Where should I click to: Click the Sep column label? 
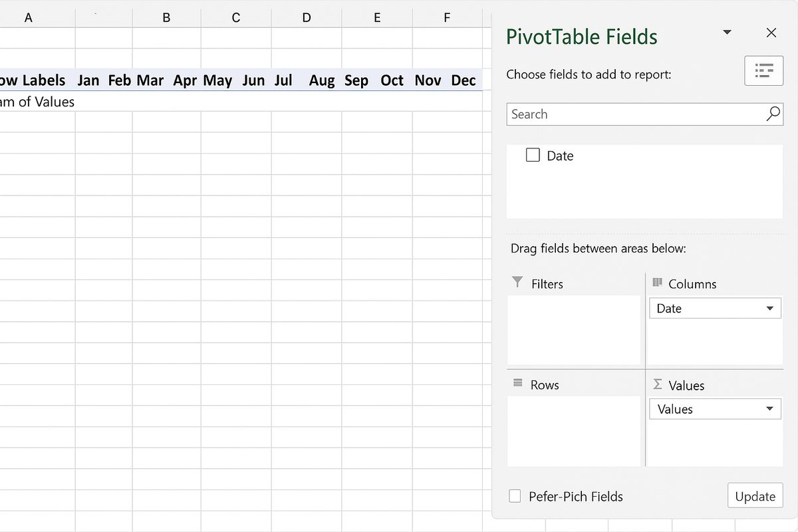[356, 81]
